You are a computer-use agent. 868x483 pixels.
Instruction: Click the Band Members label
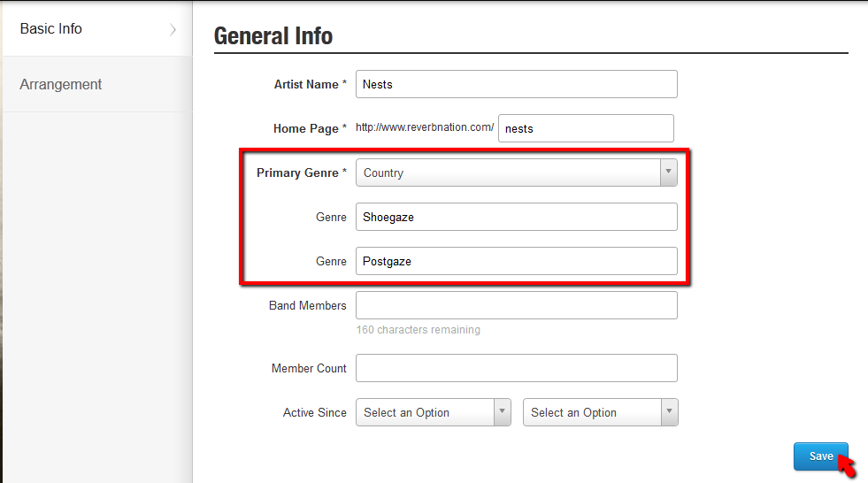307,306
